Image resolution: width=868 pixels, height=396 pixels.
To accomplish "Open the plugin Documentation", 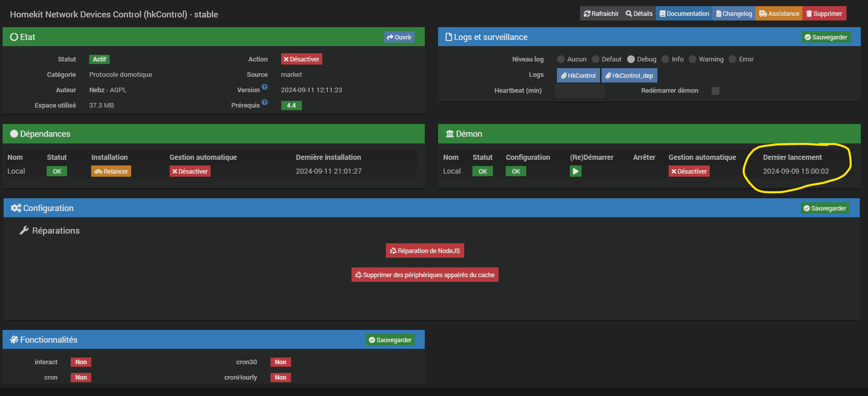I will (684, 14).
